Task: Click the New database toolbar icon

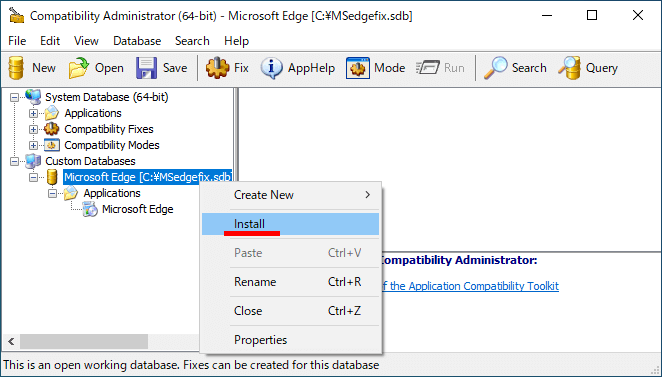Action: [x=16, y=68]
